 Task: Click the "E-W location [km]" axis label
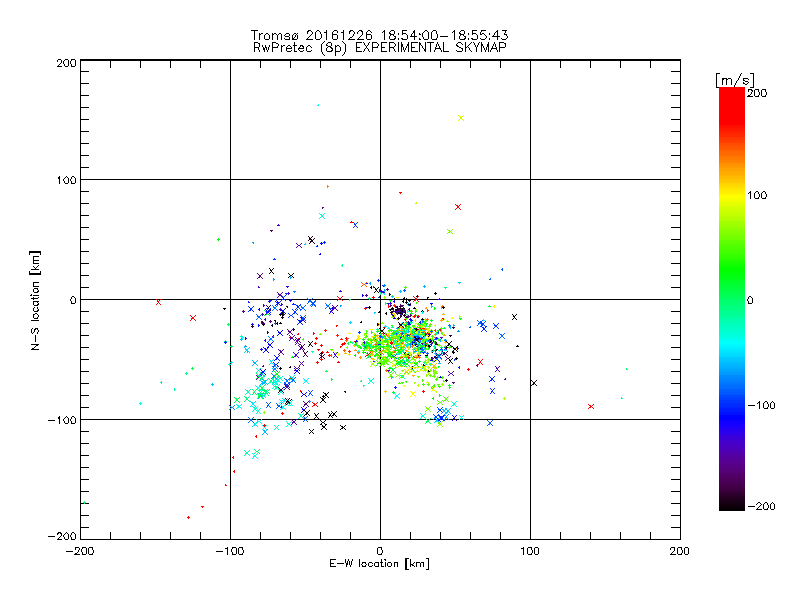click(379, 564)
